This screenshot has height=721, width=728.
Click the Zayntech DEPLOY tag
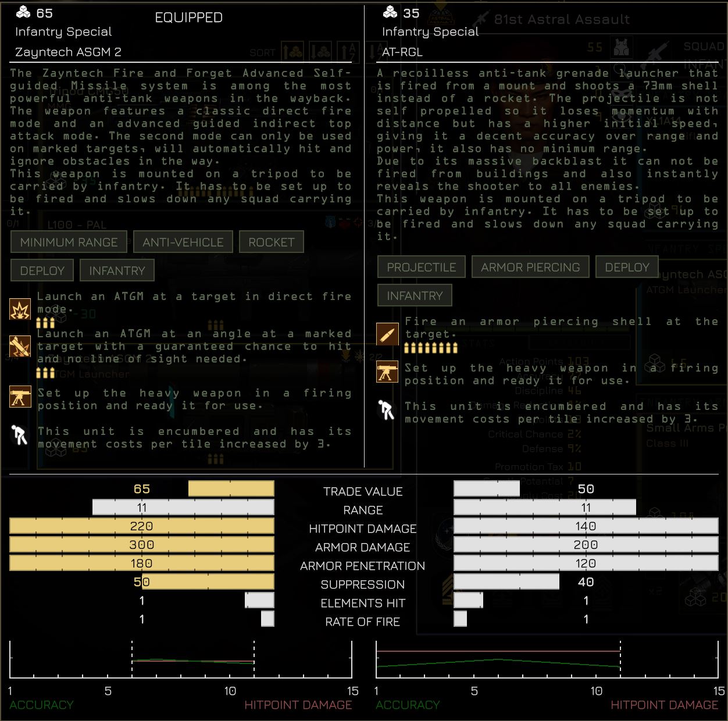42,270
